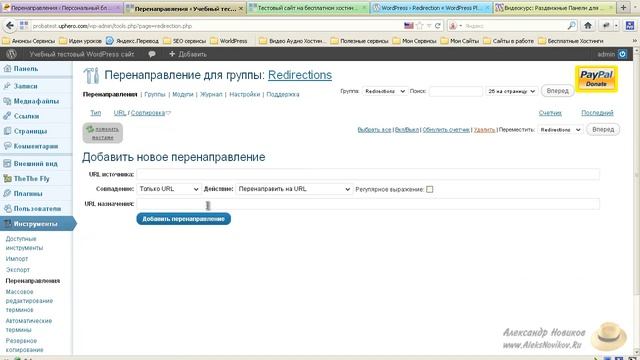Enable the Регулярное выражение checkbox
The image size is (640, 360).
pos(429,189)
